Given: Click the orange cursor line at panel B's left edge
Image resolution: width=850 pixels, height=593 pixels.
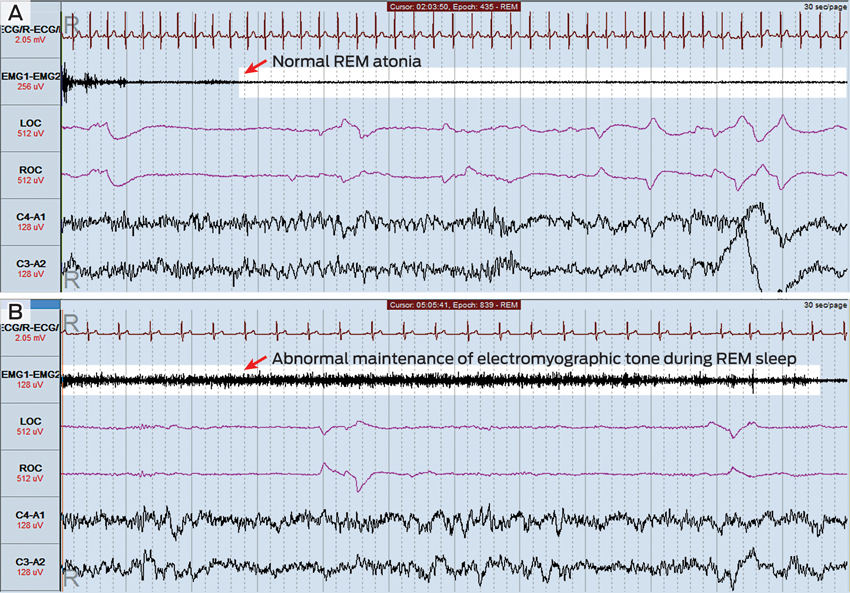Looking at the screenshot, I should (62, 450).
